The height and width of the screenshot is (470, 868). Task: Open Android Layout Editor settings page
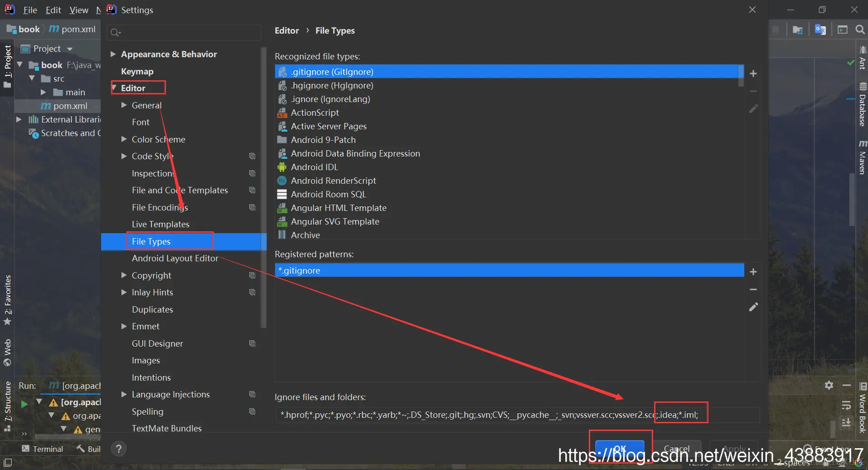click(175, 258)
